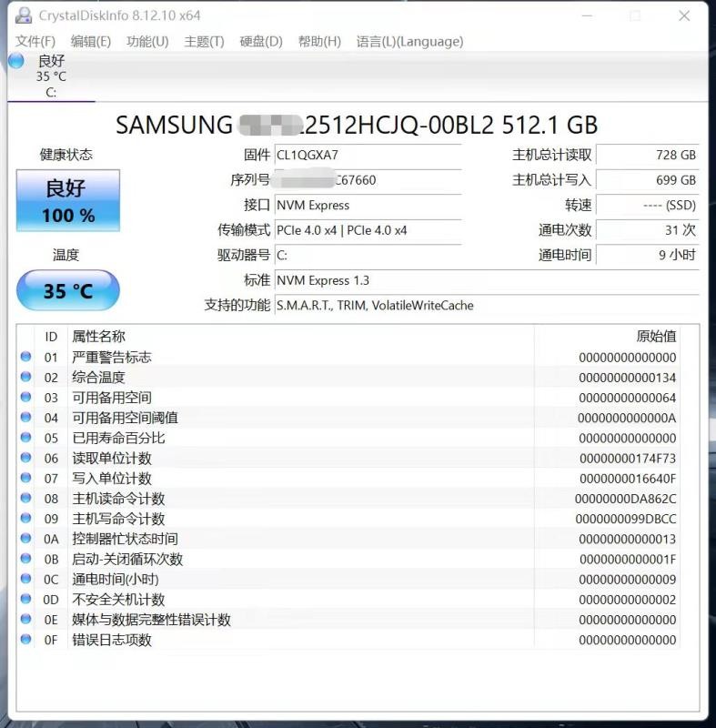Click status orb for attribute 02 综合温度
The image size is (716, 728).
26,377
